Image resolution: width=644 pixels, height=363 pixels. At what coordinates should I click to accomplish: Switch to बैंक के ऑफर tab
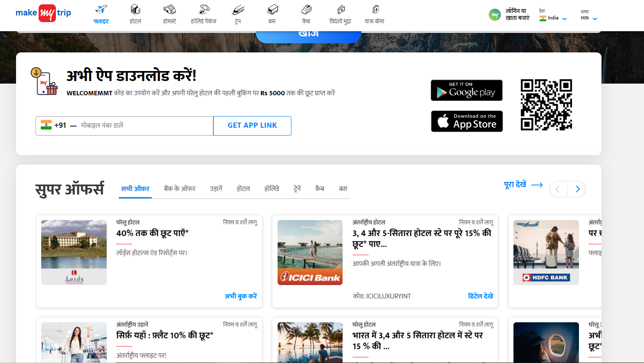pyautogui.click(x=180, y=189)
